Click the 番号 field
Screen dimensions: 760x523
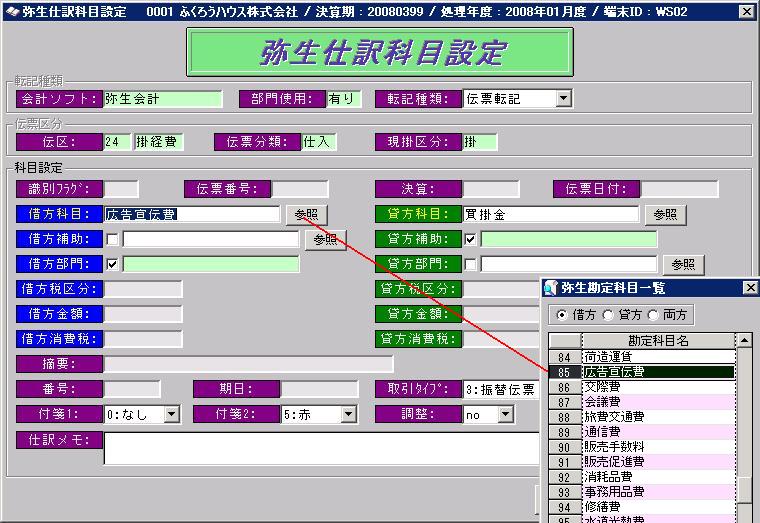132,389
